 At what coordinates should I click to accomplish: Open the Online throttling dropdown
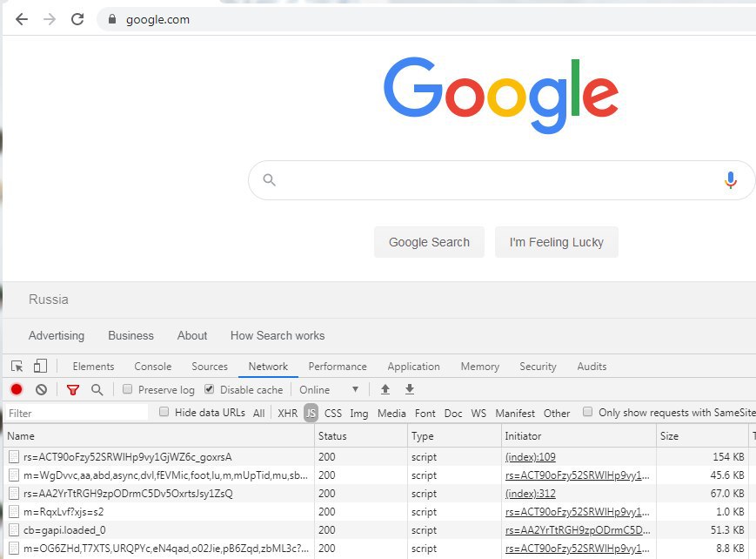point(329,389)
